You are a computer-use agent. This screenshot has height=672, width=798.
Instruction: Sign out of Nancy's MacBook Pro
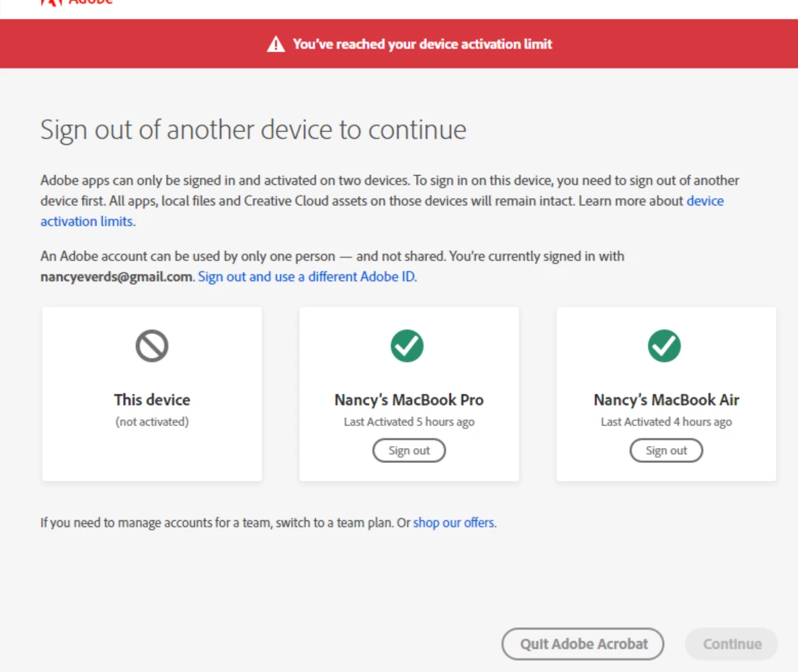tap(409, 451)
